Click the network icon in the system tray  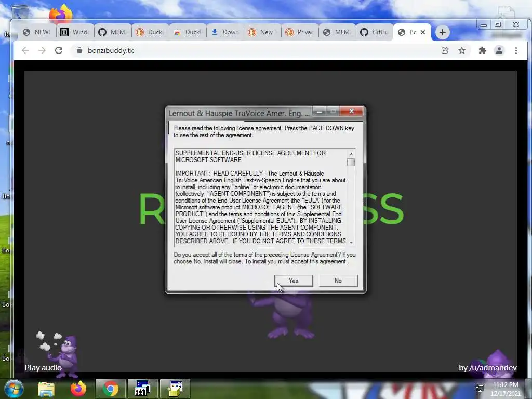point(480,389)
